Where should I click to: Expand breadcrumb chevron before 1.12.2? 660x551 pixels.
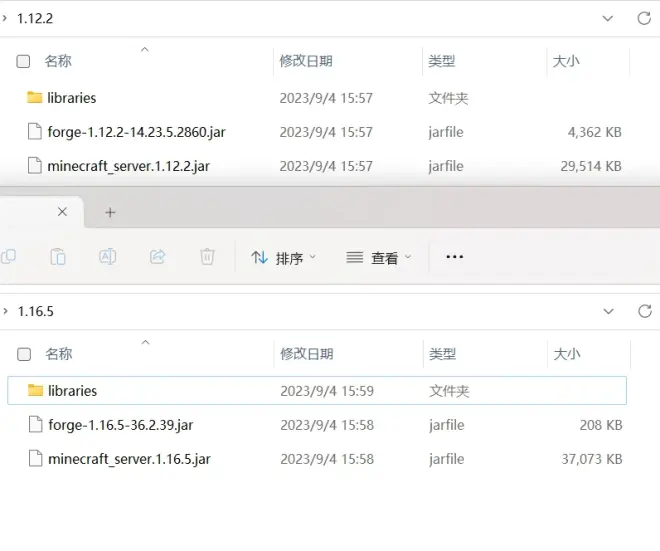point(5,18)
